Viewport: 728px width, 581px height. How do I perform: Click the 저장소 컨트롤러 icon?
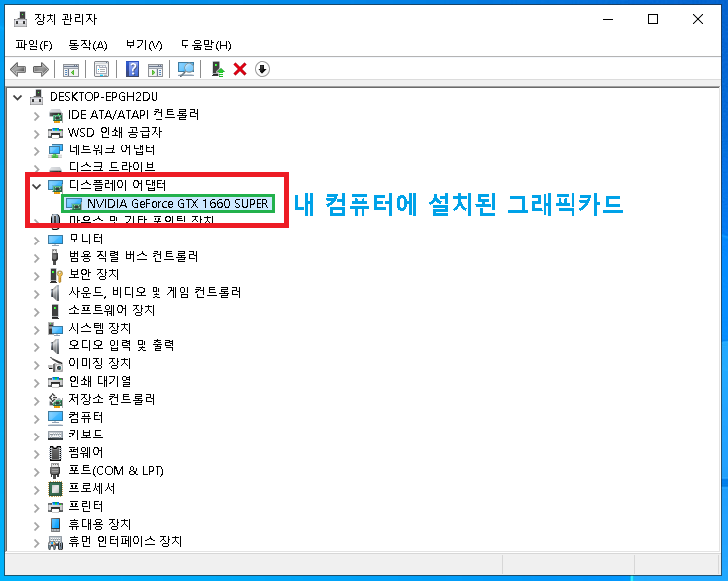pyautogui.click(x=55, y=400)
